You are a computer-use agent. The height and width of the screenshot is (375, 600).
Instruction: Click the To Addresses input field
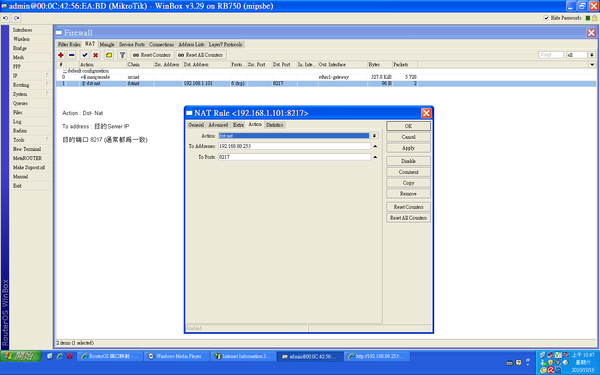click(x=294, y=146)
